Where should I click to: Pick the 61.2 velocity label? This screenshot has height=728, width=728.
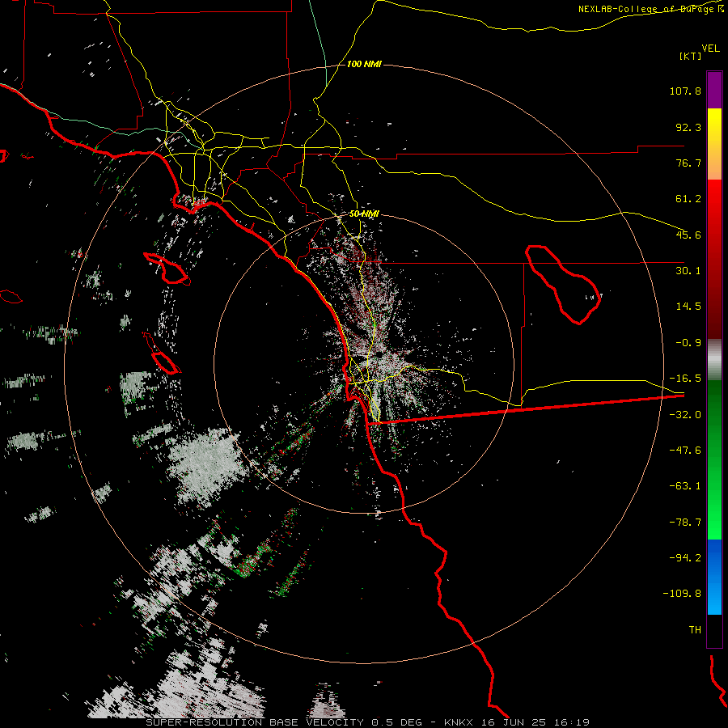click(x=688, y=199)
